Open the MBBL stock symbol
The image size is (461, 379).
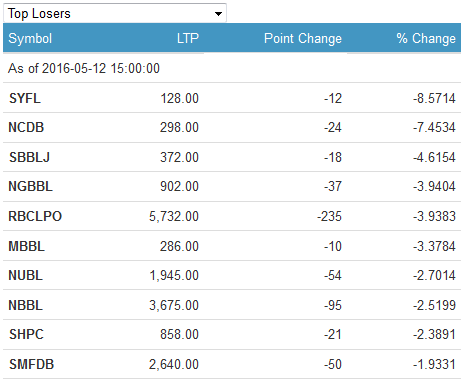click(26, 246)
